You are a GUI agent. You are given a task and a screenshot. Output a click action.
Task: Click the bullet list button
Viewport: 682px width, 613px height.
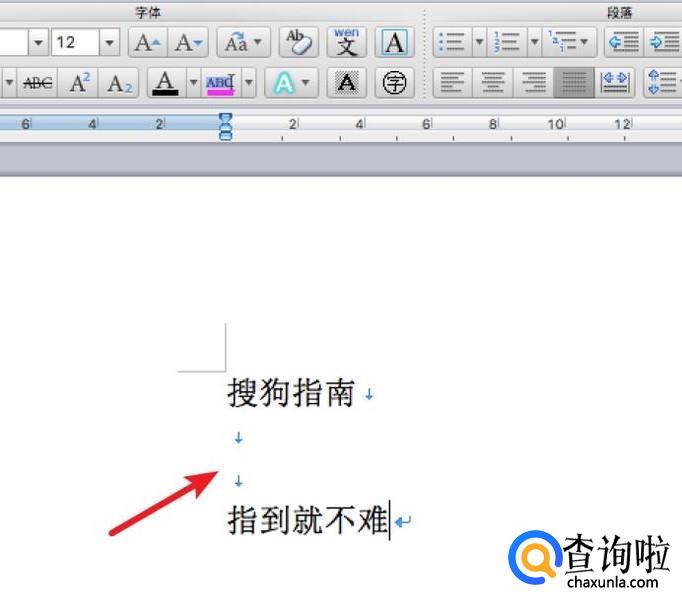coord(453,42)
